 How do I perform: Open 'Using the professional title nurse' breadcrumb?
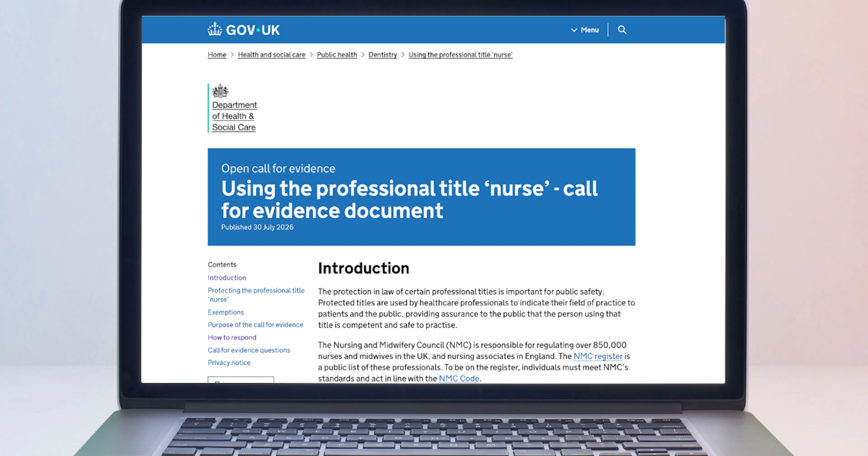[x=461, y=55]
